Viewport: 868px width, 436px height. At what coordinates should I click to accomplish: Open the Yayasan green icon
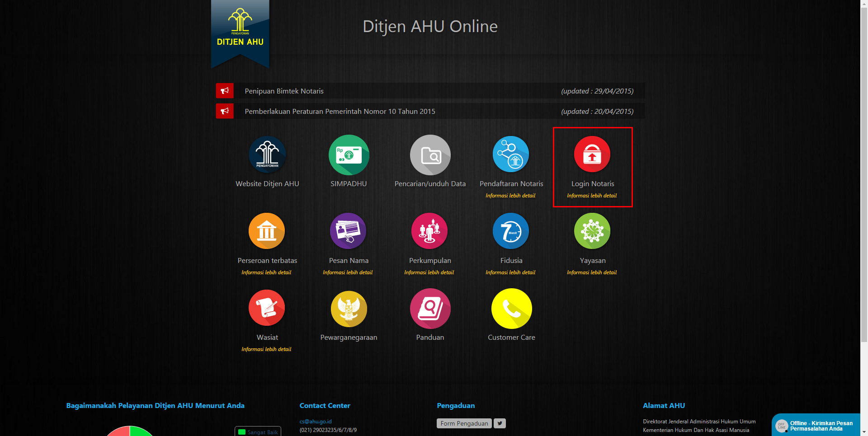point(592,231)
